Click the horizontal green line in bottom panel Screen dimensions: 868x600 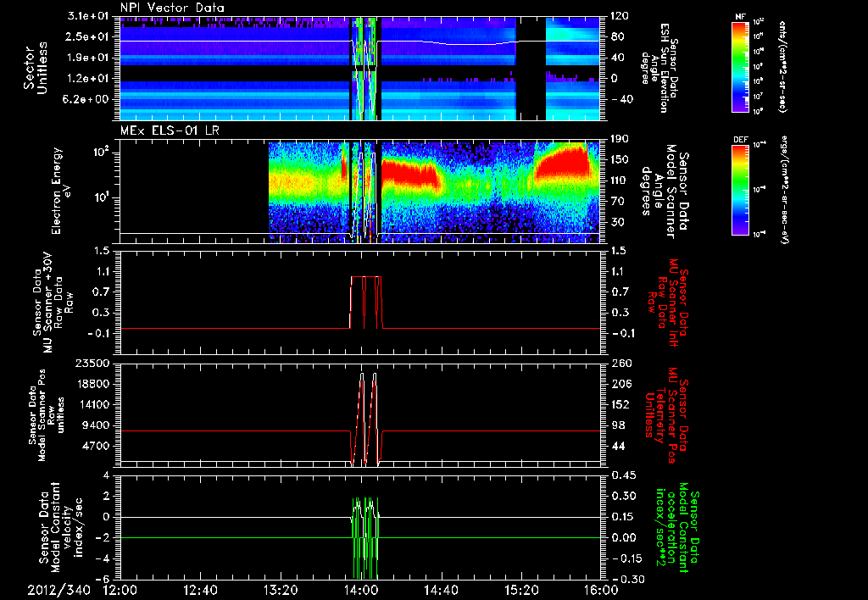[237, 537]
